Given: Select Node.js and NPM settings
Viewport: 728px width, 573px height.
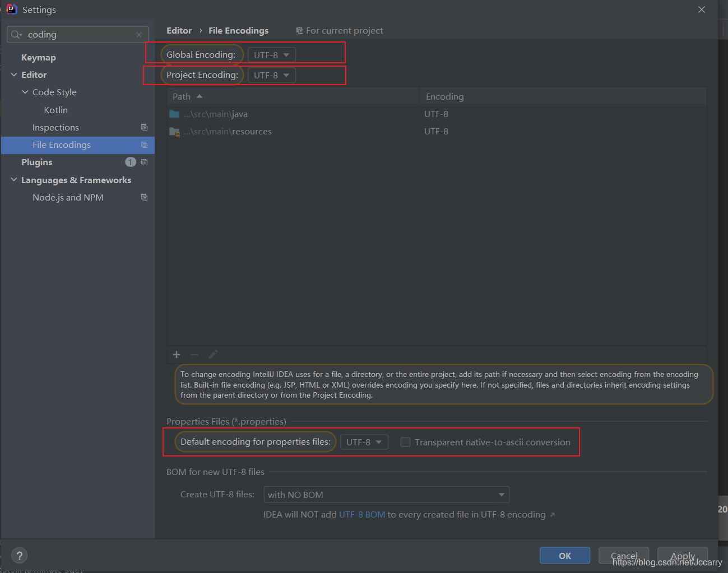Looking at the screenshot, I should click(x=68, y=197).
